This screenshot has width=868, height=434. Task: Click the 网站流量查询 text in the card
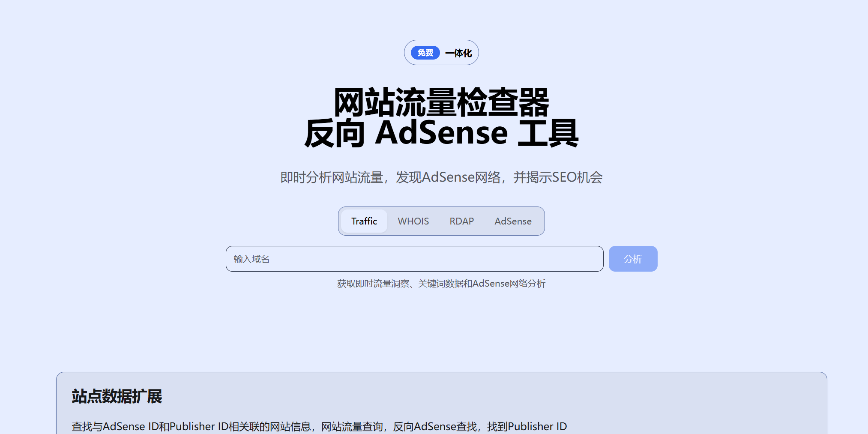coord(352,426)
